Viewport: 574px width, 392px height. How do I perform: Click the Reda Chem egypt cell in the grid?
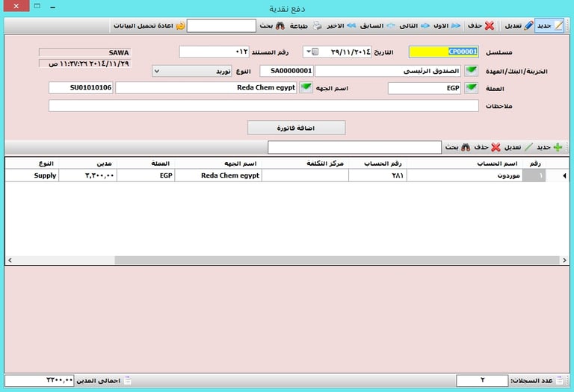tap(218, 175)
